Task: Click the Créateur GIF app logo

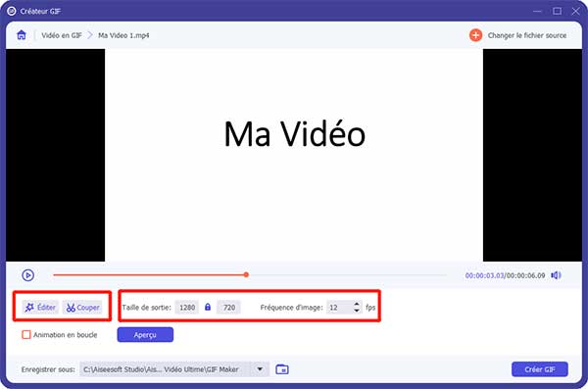Action: (12, 11)
